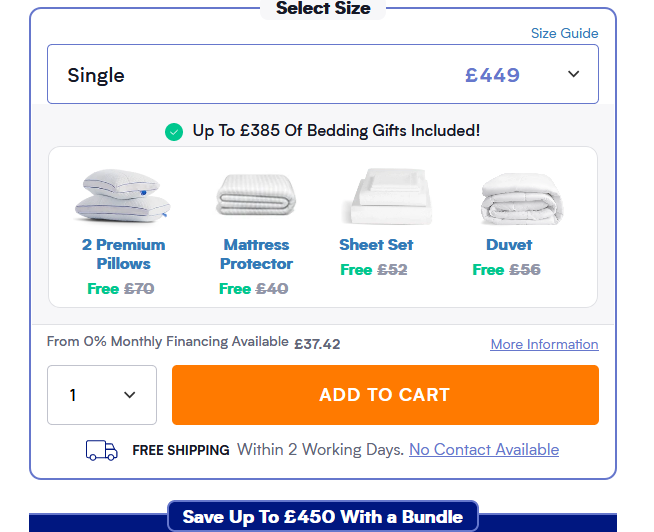
Task: Click the More Information financing link
Action: point(544,344)
